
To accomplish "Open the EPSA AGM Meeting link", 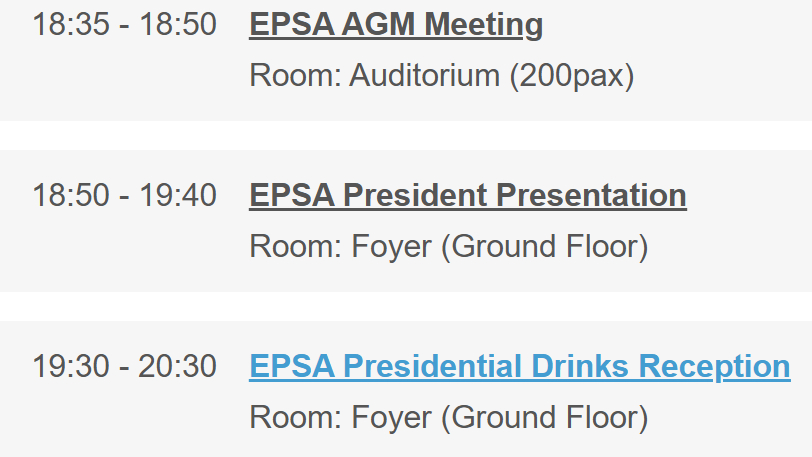I will click(396, 25).
